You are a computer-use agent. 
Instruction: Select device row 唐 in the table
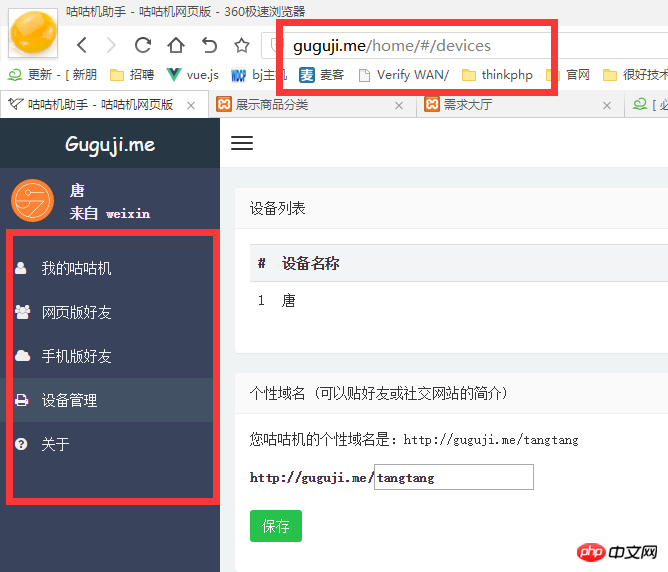click(459, 301)
